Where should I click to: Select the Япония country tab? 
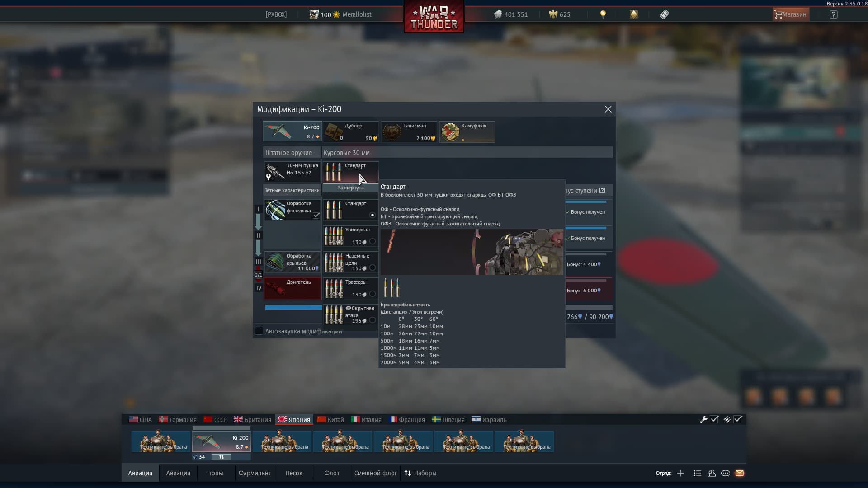[294, 420]
